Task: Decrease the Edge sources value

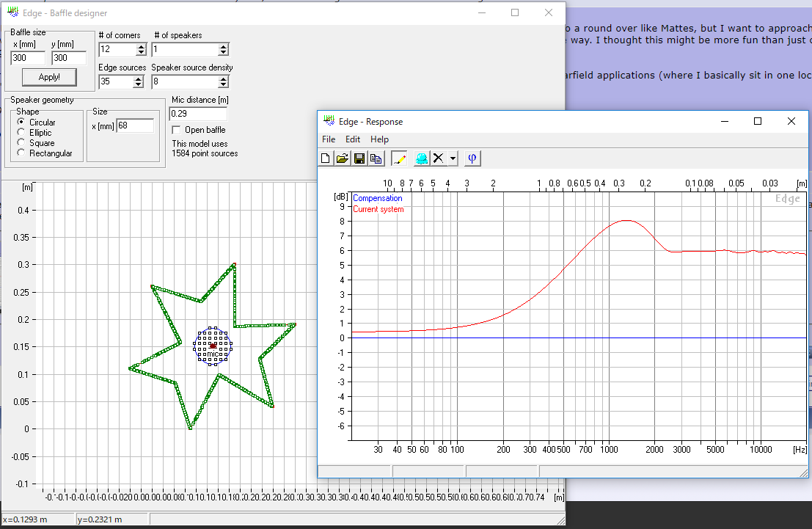Action: (138, 84)
